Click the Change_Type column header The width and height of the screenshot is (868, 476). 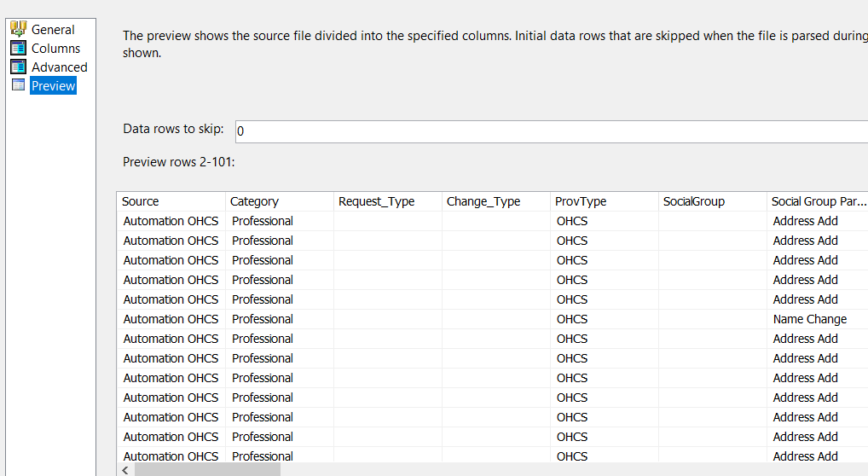pos(495,201)
